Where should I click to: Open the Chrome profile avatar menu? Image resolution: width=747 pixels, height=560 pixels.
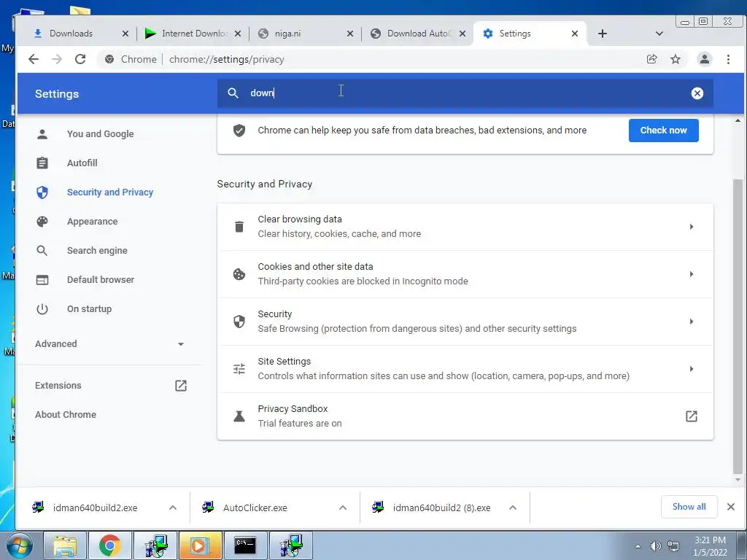[704, 59]
